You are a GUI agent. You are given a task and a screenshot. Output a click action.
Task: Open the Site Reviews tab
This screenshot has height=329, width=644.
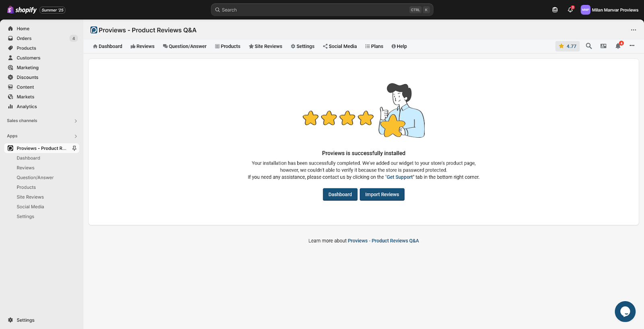[266, 46]
